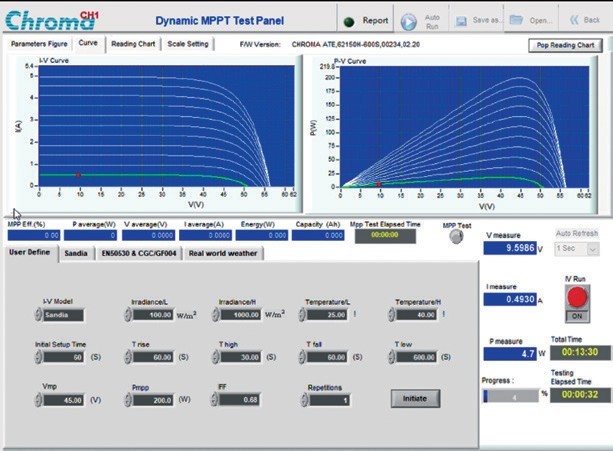The height and width of the screenshot is (451, 613).
Task: Click the T low 600.00 field
Action: click(416, 357)
